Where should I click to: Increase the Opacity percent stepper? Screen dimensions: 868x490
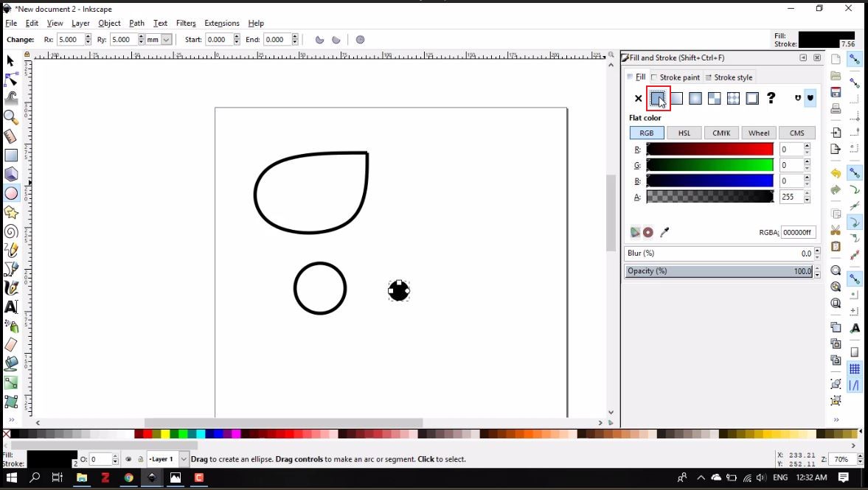click(x=817, y=268)
